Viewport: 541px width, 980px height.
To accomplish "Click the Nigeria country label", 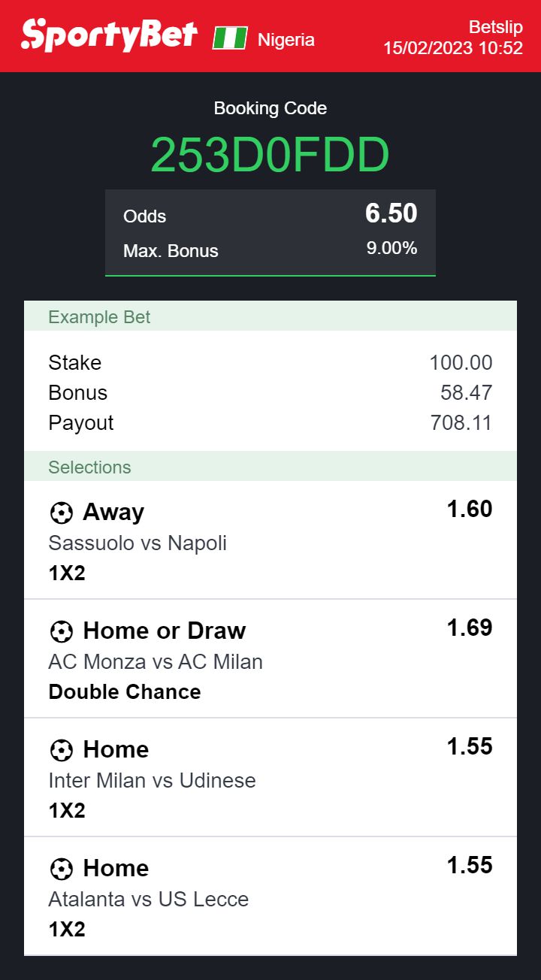I will pos(286,40).
